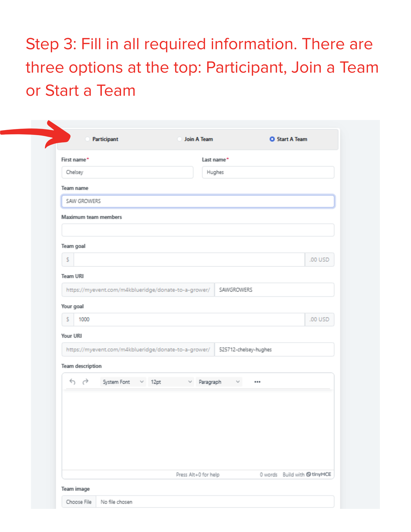This screenshot has height=532, width=411.
Task: Click the tinyMCE logo link
Action: point(319,474)
